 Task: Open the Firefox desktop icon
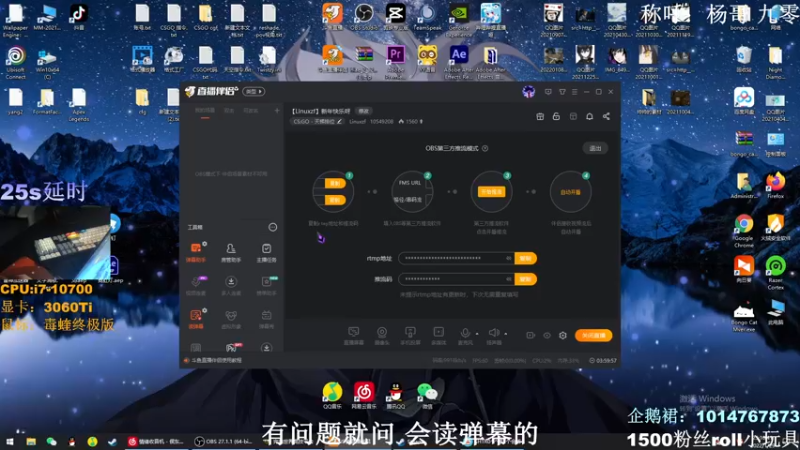[776, 185]
